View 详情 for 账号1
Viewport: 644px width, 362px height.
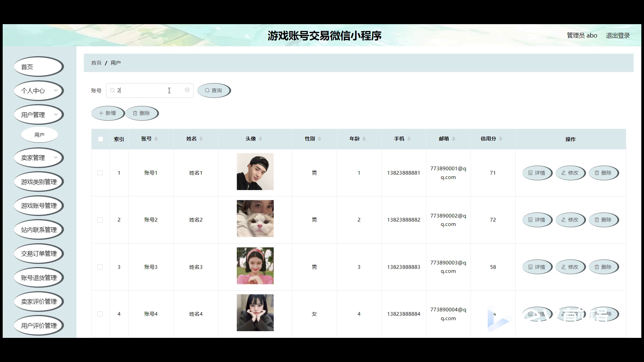coord(537,173)
